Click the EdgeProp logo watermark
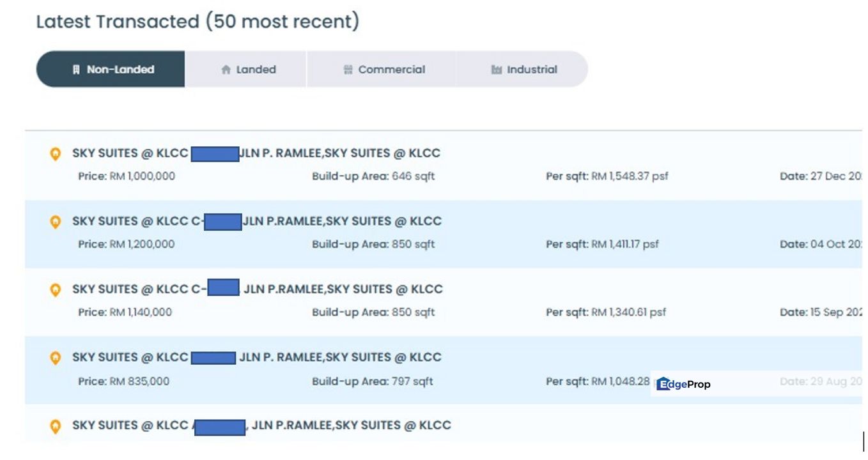The height and width of the screenshot is (460, 868). 683,384
